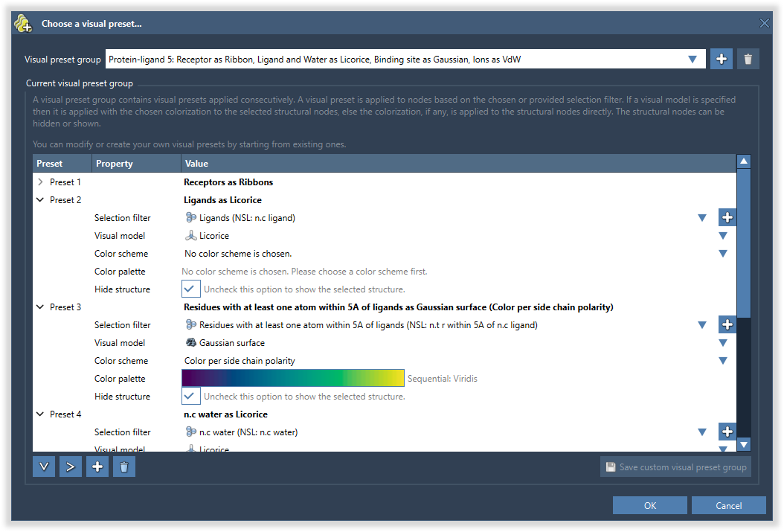The width and height of the screenshot is (784, 532).
Task: Add selection filter for n.c water preset
Action: 727,432
